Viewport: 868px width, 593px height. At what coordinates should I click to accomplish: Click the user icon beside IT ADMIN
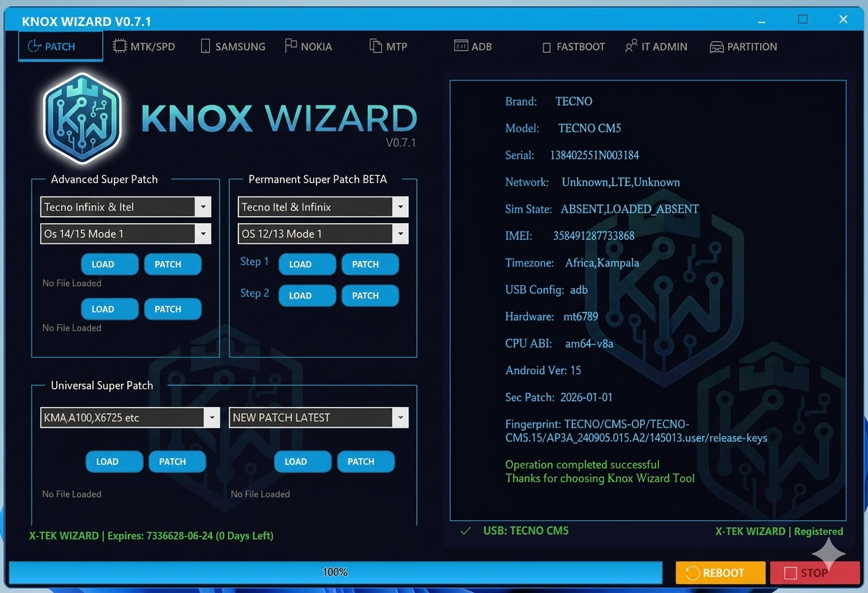pos(631,45)
